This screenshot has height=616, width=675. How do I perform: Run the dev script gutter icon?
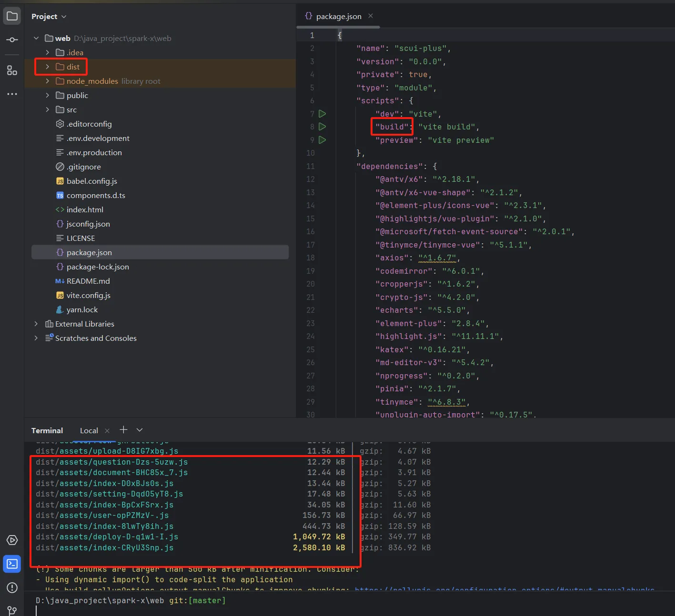coord(322,114)
